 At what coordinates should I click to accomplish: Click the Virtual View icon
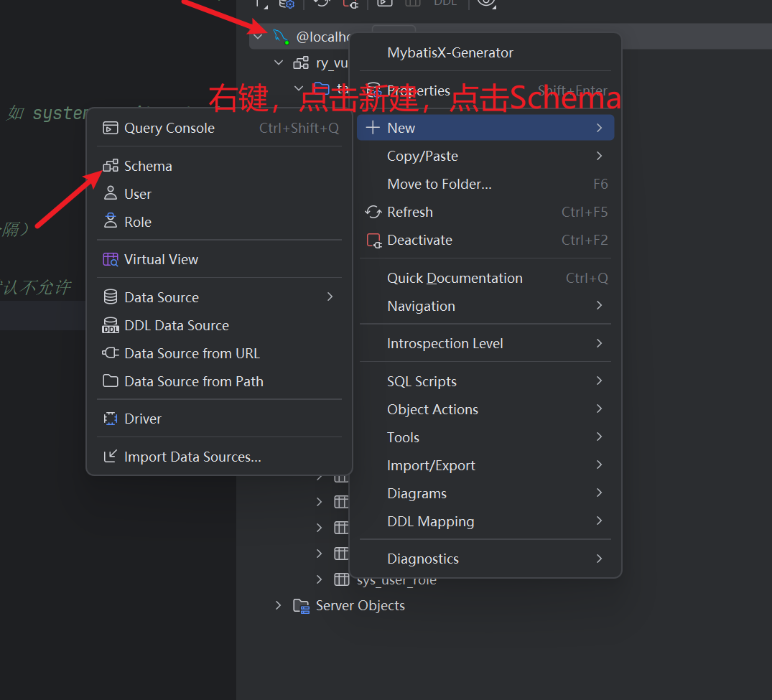(x=111, y=259)
